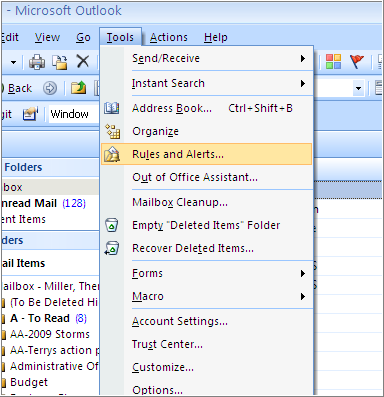
Task: Open the Actions menu
Action: coord(169,37)
